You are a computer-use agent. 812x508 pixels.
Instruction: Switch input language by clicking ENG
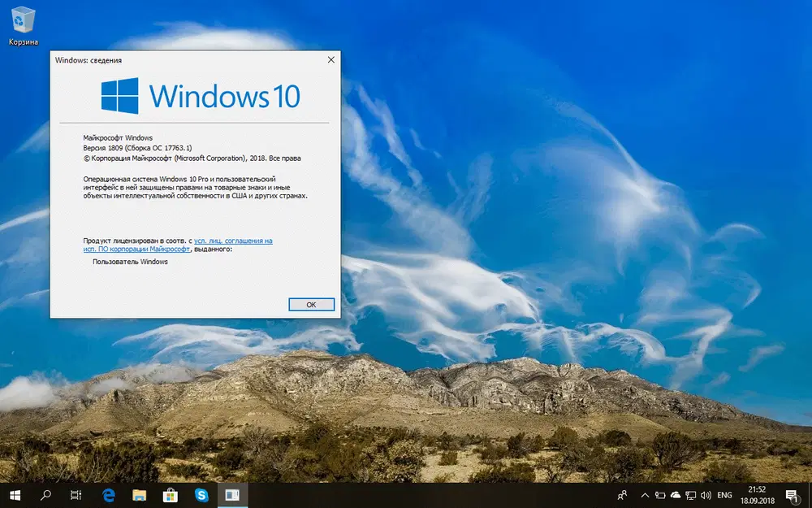725,495
